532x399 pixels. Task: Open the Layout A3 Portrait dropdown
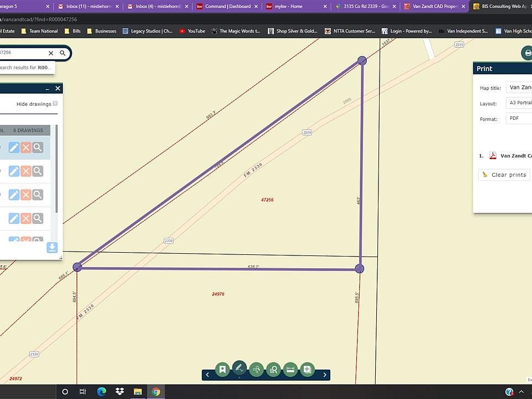point(519,103)
